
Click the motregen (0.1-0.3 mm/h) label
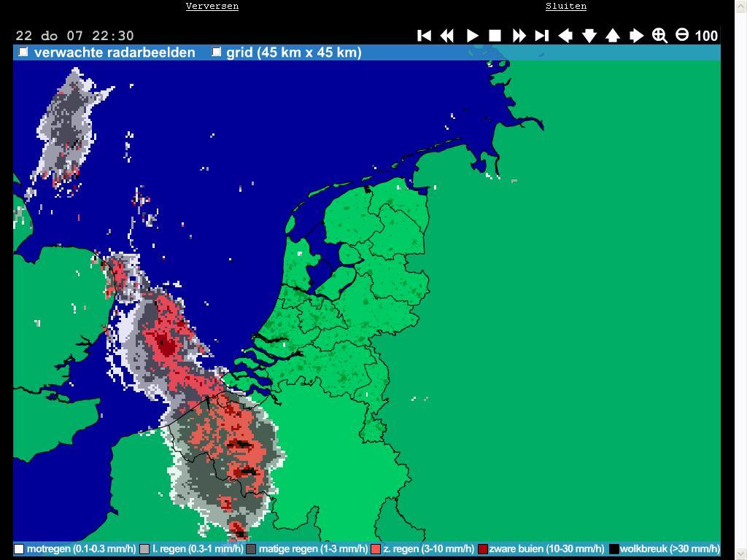(82, 549)
